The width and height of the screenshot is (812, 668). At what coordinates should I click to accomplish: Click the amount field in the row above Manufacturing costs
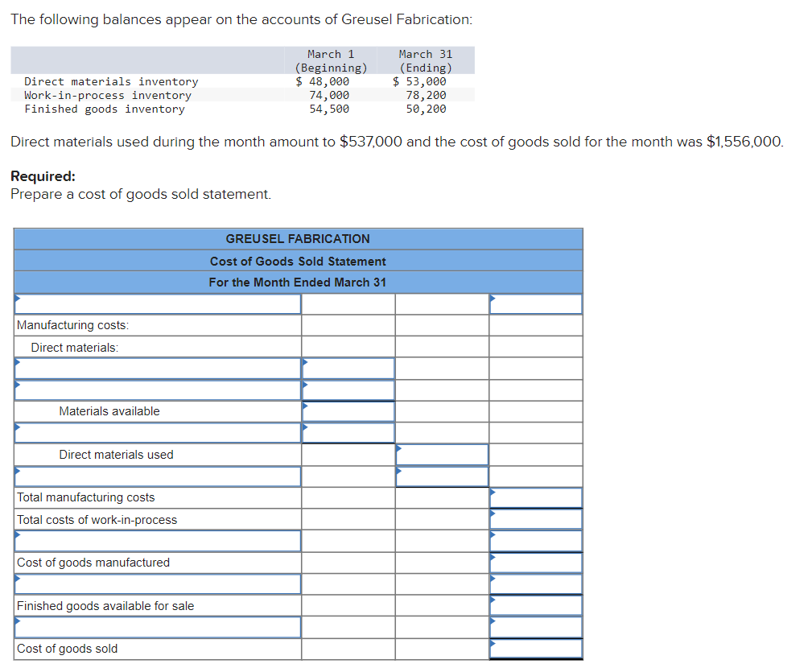point(536,304)
